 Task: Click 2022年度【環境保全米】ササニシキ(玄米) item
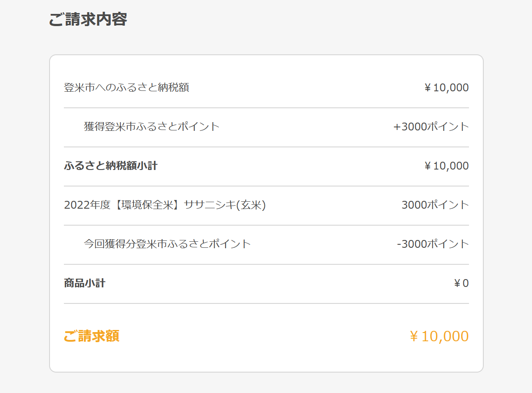click(x=165, y=205)
